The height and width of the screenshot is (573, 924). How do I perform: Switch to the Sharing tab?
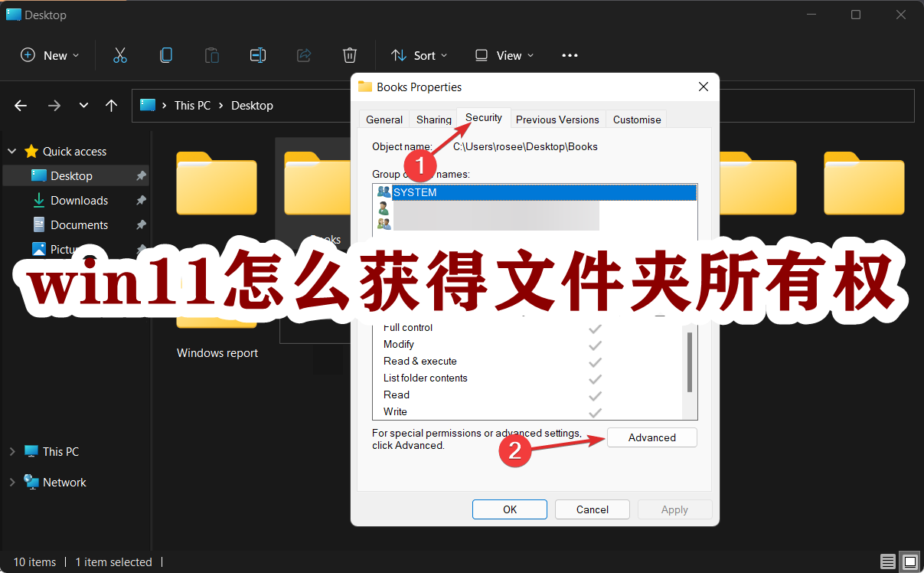(x=434, y=120)
